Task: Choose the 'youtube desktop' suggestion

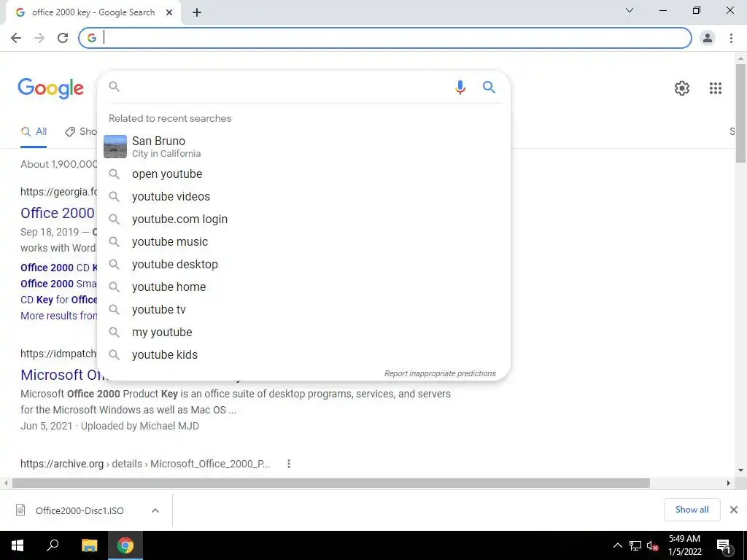Action: [303, 264]
